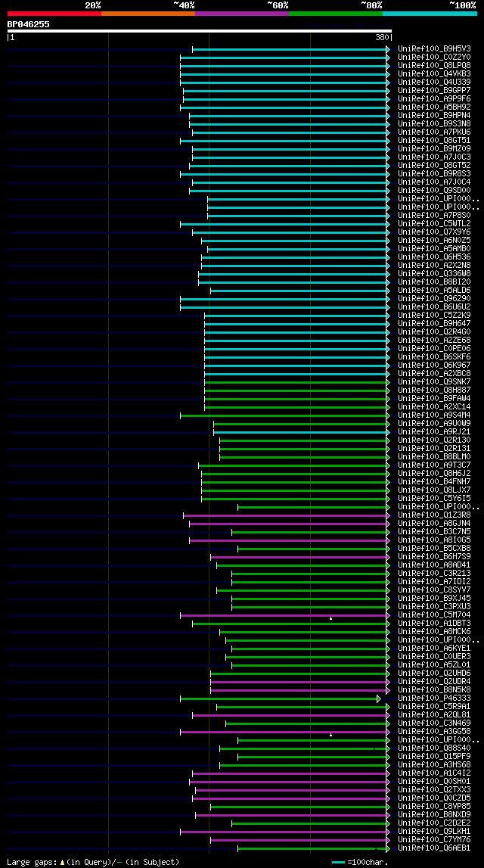Select the purple ~60% legend segment
Screen dimensions: 484x868
(x=242, y=14)
